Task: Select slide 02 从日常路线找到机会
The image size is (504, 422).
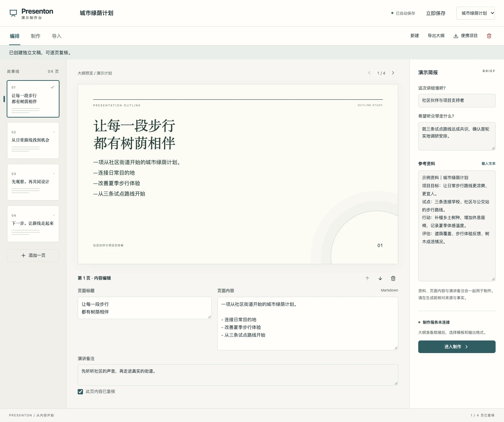Action: coord(33,140)
